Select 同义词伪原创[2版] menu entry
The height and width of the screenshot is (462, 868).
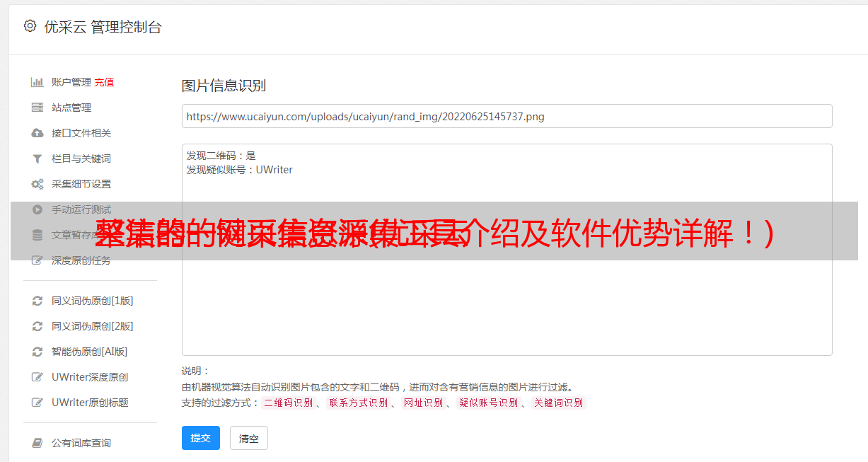click(93, 326)
